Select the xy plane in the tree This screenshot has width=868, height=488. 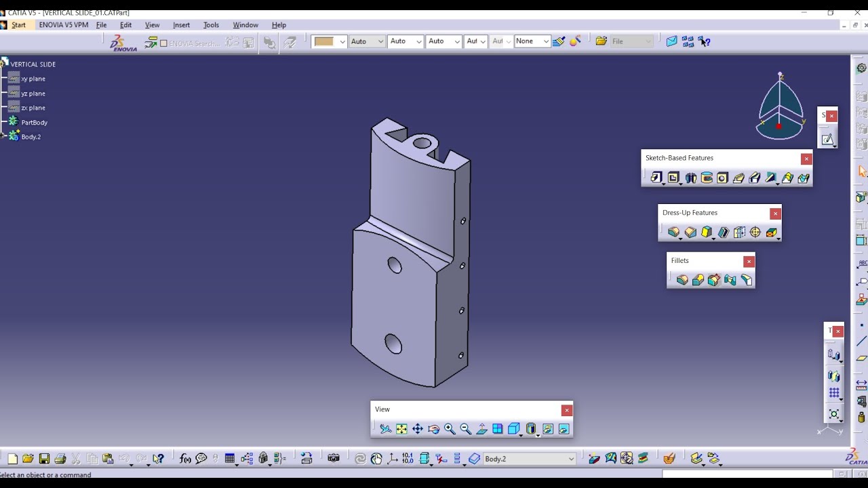tap(33, 79)
